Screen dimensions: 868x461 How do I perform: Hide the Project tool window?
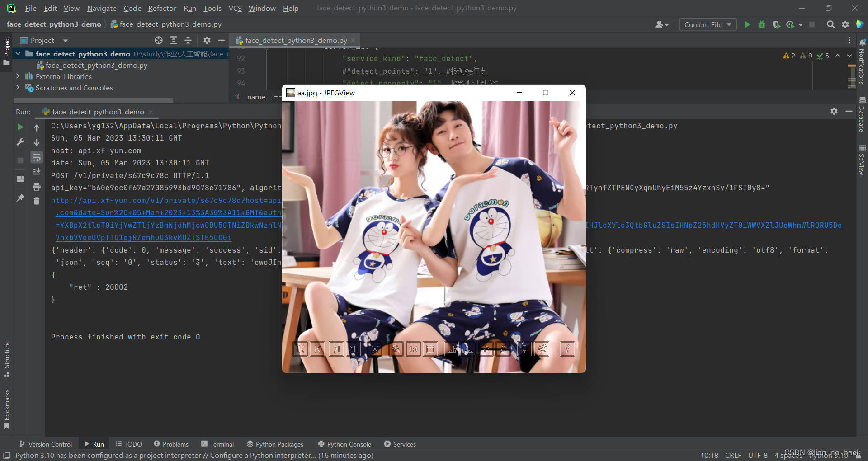pyautogui.click(x=222, y=40)
